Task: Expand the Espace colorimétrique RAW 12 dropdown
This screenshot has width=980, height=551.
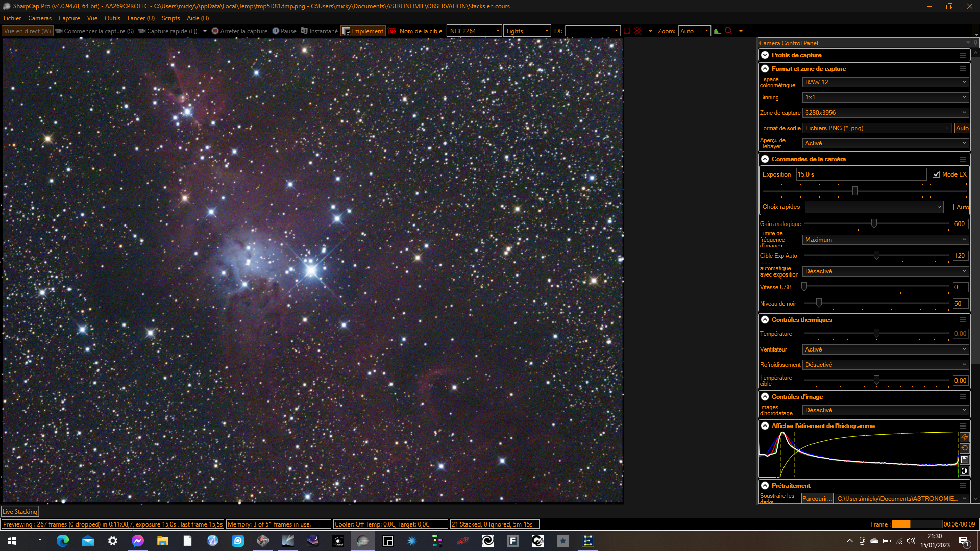Action: 886,82
